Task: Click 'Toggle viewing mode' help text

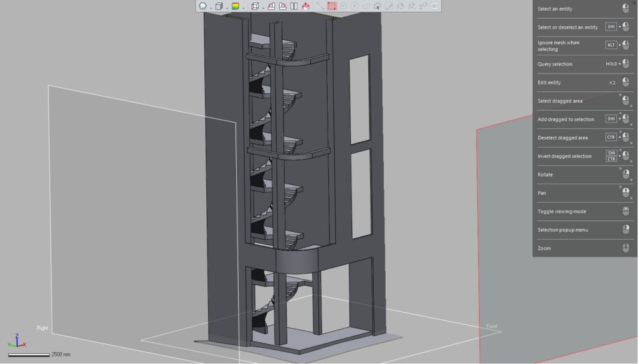Action: pos(561,212)
